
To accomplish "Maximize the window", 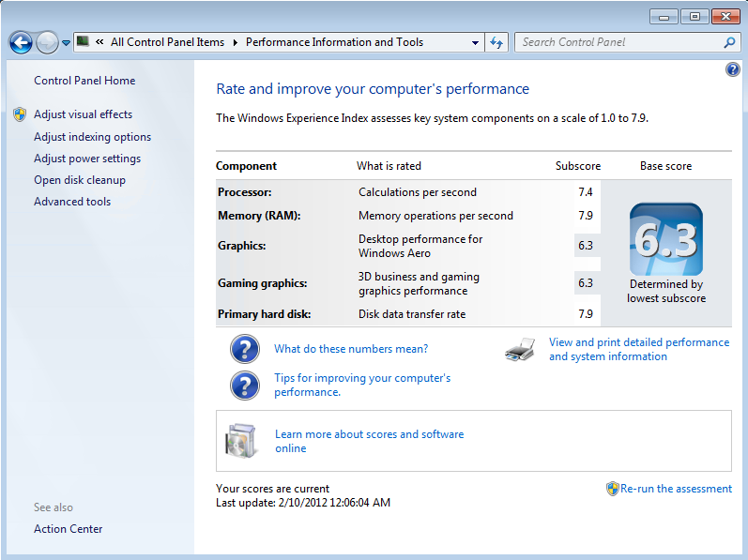I will pos(695,17).
